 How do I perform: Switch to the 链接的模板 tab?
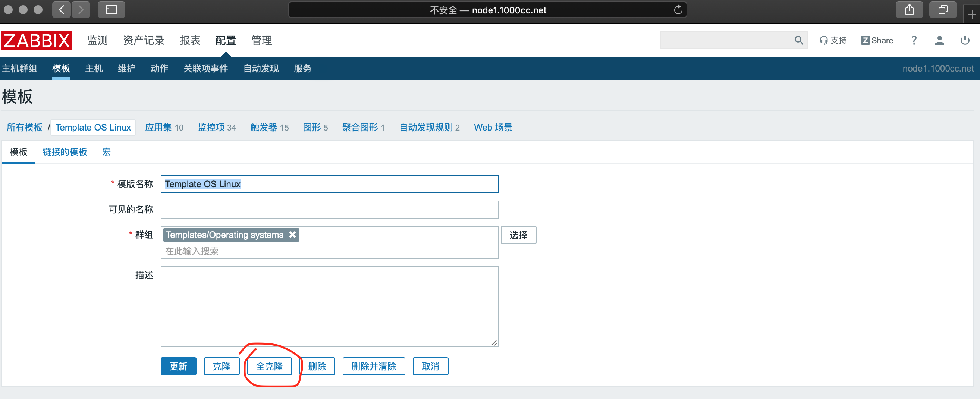point(65,152)
